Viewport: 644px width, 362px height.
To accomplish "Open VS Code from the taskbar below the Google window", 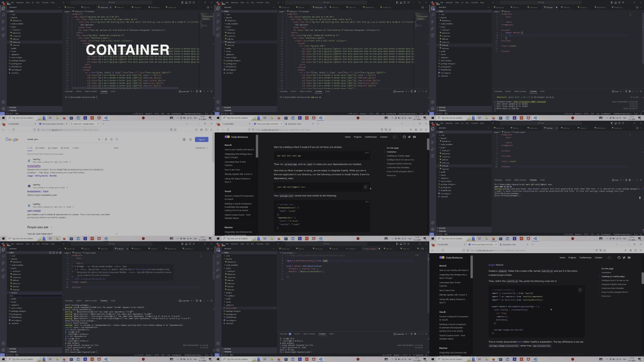I will (x=106, y=238).
